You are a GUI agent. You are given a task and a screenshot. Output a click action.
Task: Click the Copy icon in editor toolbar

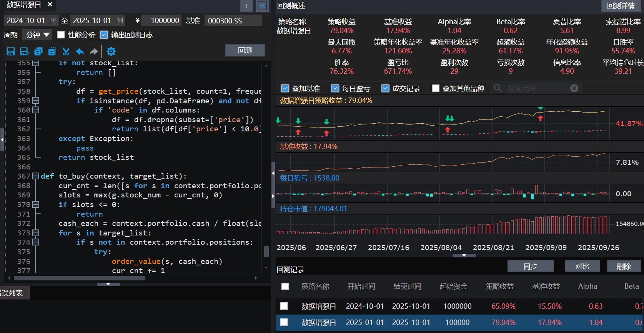point(38,51)
